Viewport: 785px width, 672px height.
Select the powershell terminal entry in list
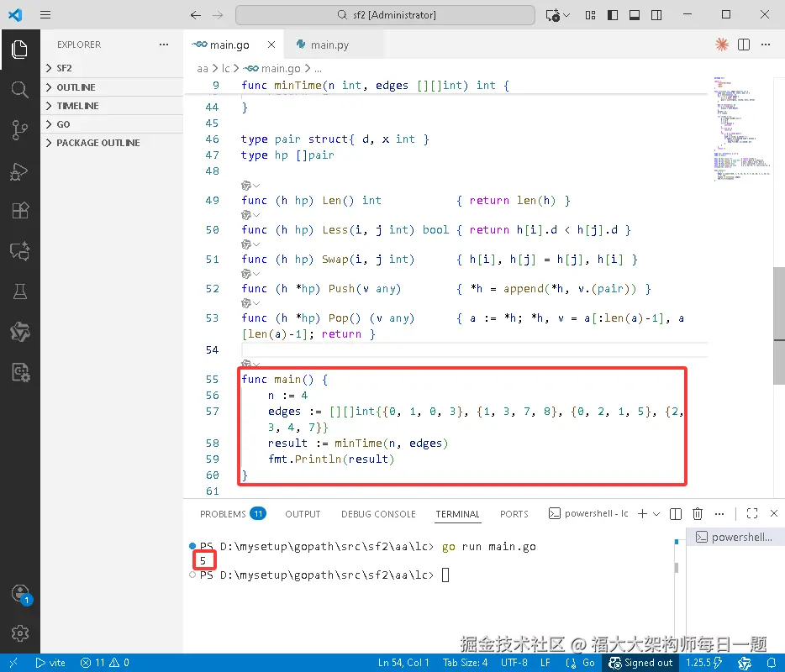tap(735, 537)
